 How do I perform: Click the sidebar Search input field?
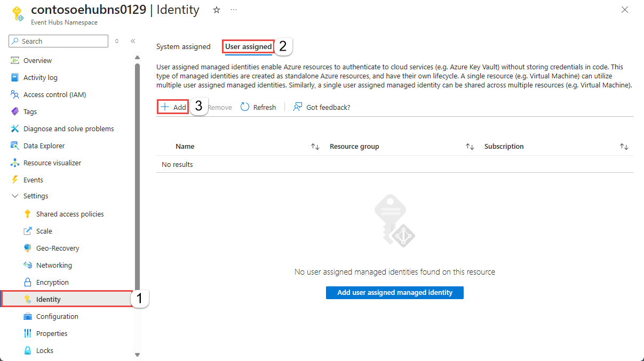tap(58, 41)
